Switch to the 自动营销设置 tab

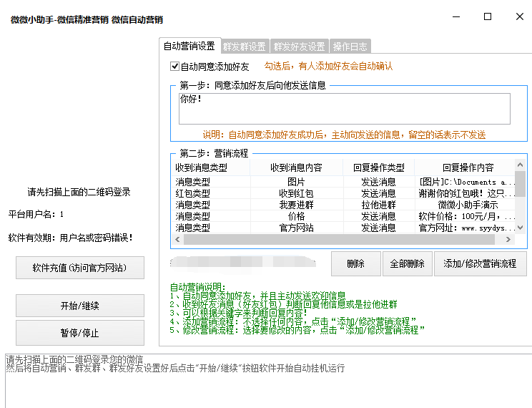tap(189, 46)
